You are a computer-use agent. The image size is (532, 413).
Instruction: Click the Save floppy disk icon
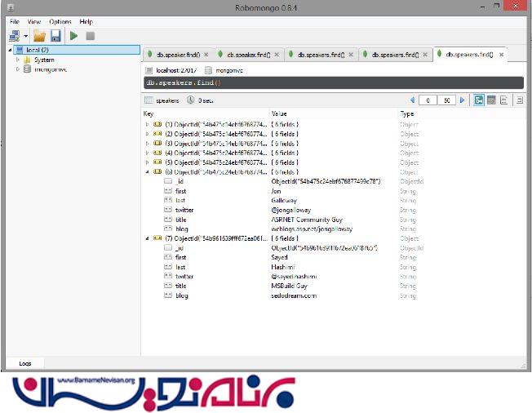[x=55, y=36]
